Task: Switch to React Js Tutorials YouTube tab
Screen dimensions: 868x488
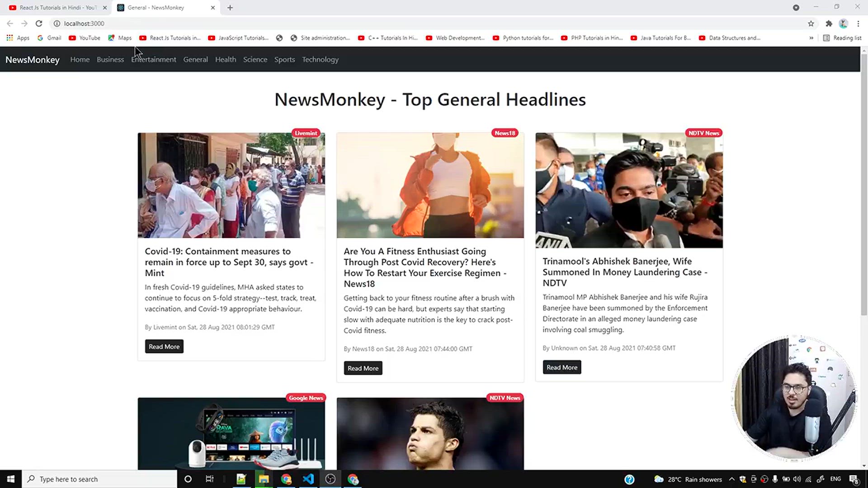Action: [x=57, y=8]
